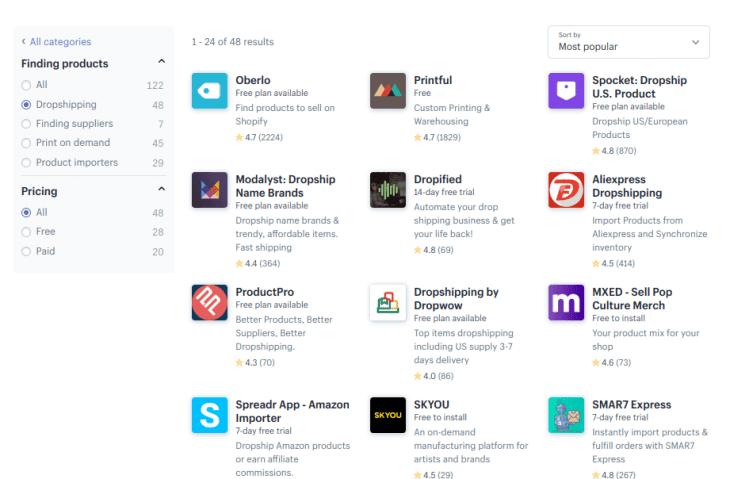This screenshot has height=479, width=730.
Task: Click Dropified rating 4.8 (69)
Action: pyautogui.click(x=433, y=250)
